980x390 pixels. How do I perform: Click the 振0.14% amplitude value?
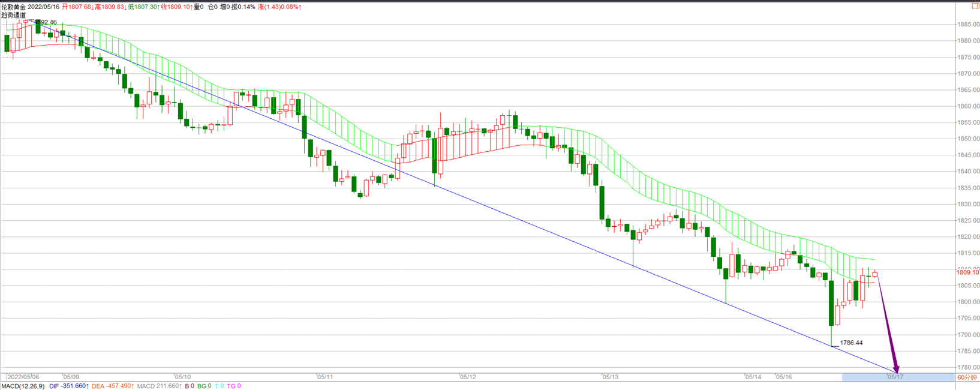tap(244, 7)
